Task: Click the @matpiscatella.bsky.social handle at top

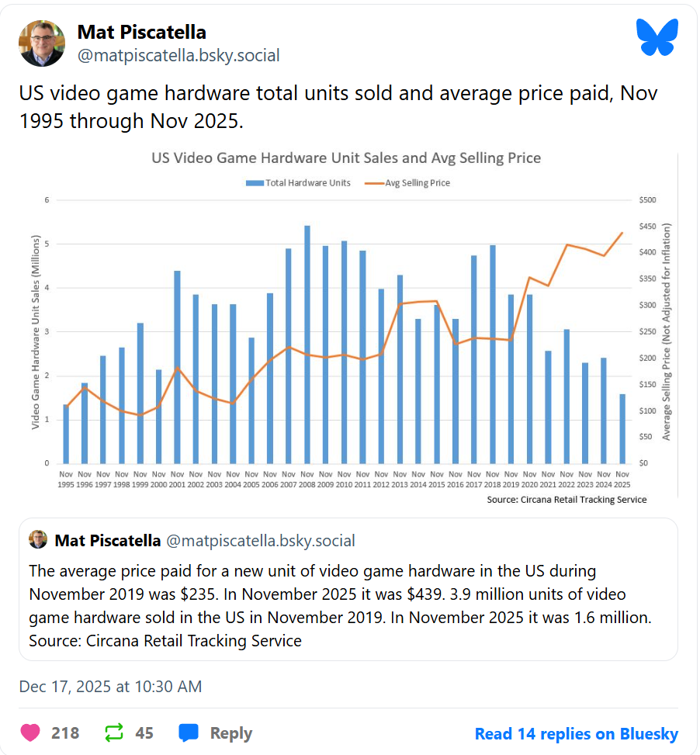Action: point(178,56)
